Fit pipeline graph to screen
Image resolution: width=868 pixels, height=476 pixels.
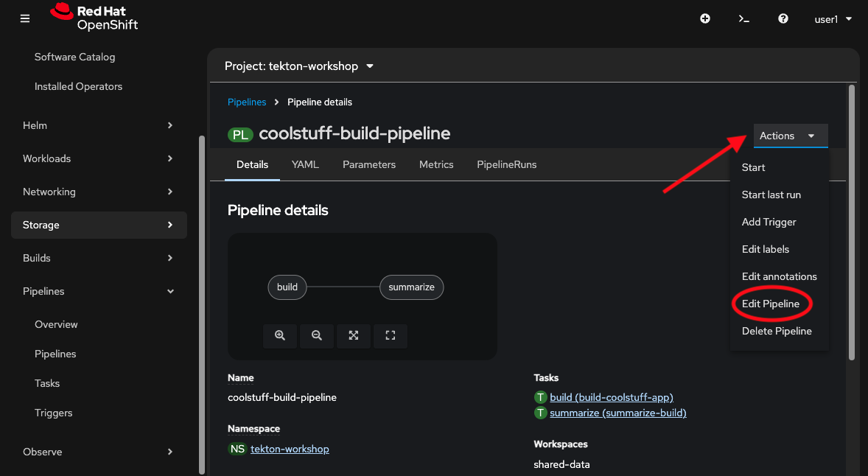(x=354, y=335)
